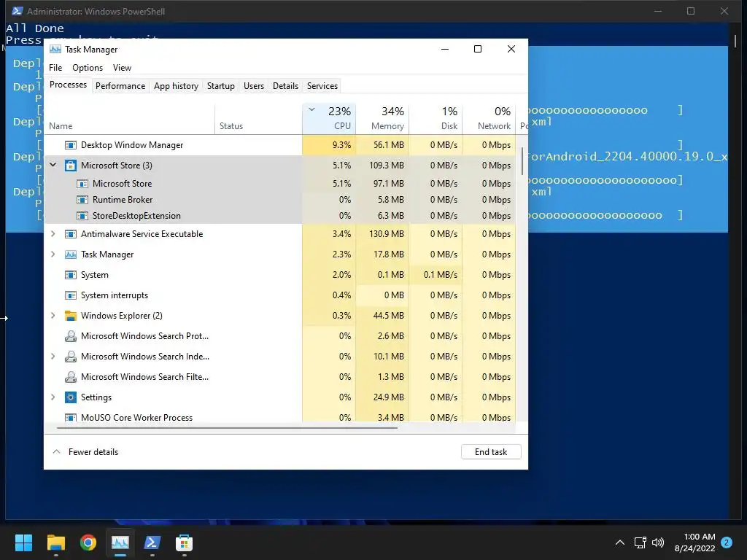Switch to the Performance tab

pyautogui.click(x=120, y=86)
